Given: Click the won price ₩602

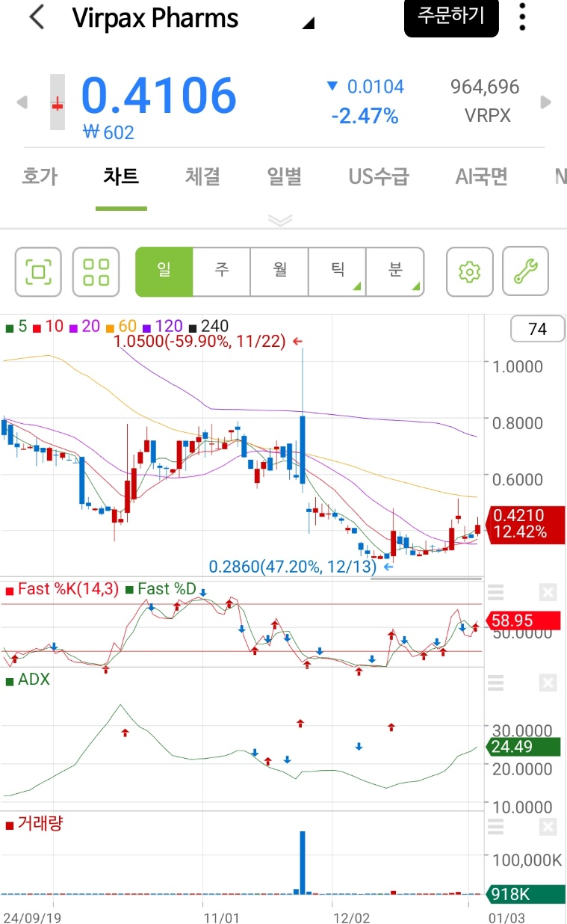Looking at the screenshot, I should click(x=109, y=133).
